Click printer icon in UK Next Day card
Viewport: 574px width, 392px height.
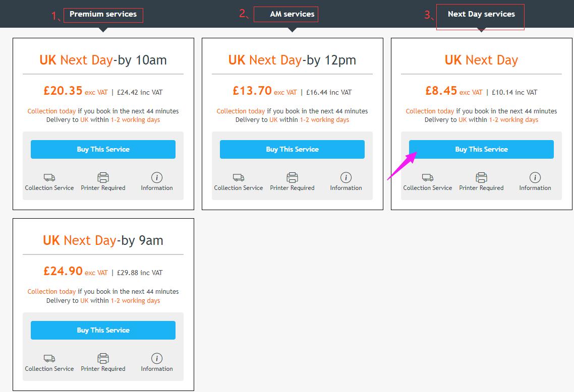click(x=481, y=177)
